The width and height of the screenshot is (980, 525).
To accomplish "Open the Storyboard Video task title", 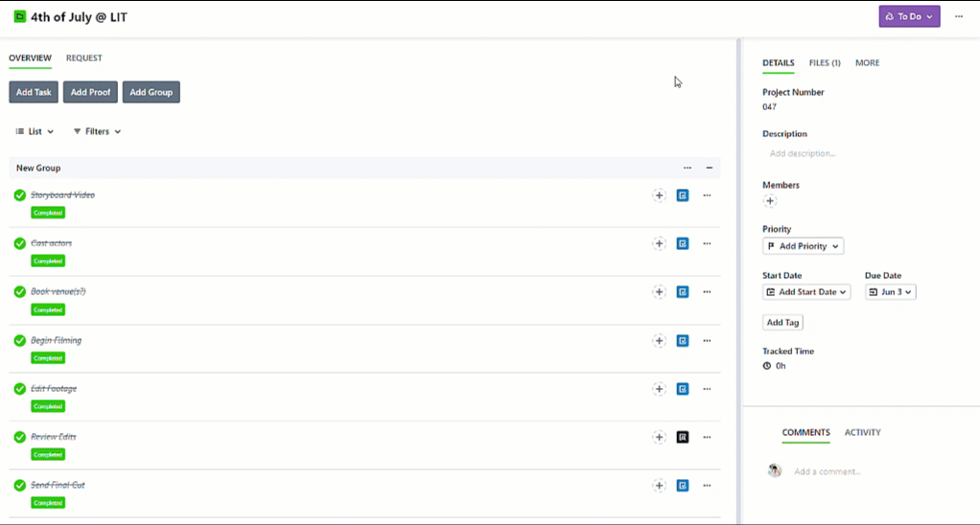I will click(62, 195).
